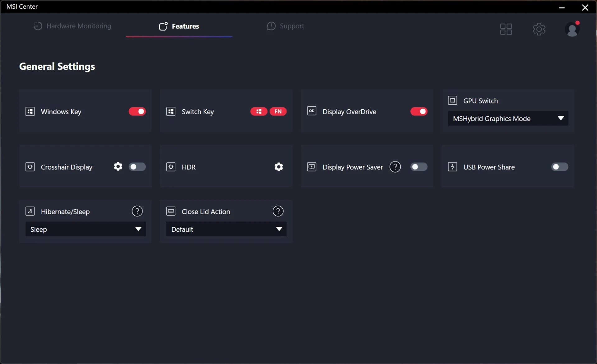Enable the Display Power Saver toggle
Image resolution: width=597 pixels, height=364 pixels.
(419, 167)
